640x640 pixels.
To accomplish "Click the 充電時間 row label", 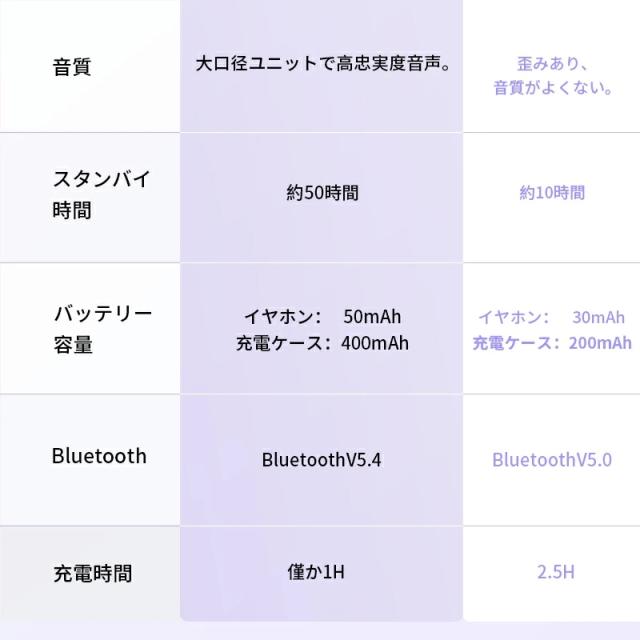I will 92,574.
